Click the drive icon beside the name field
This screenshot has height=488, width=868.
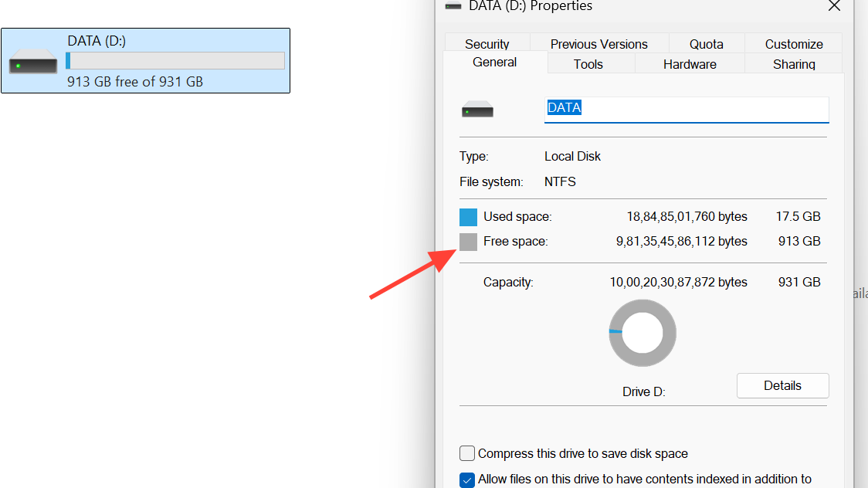[x=477, y=111]
